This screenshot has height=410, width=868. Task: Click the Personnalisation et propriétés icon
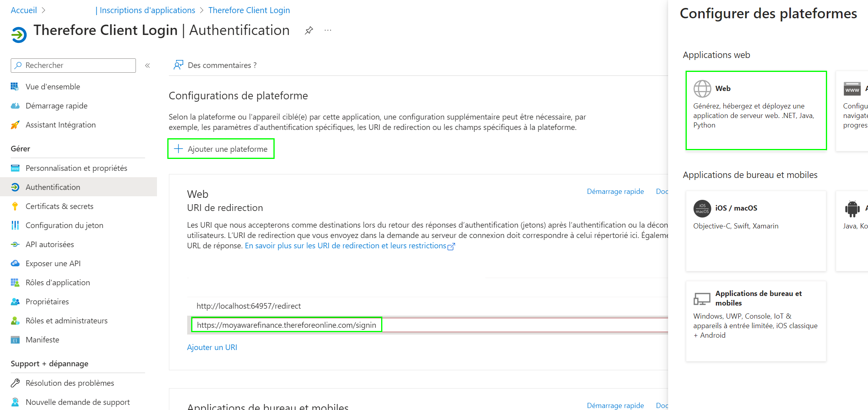(x=15, y=168)
